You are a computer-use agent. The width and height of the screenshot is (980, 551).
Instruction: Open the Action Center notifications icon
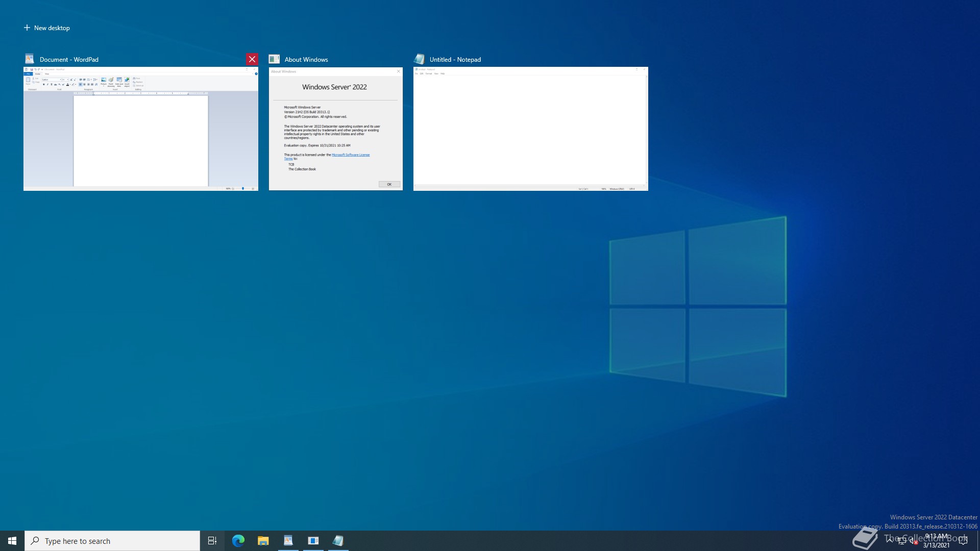tap(963, 541)
